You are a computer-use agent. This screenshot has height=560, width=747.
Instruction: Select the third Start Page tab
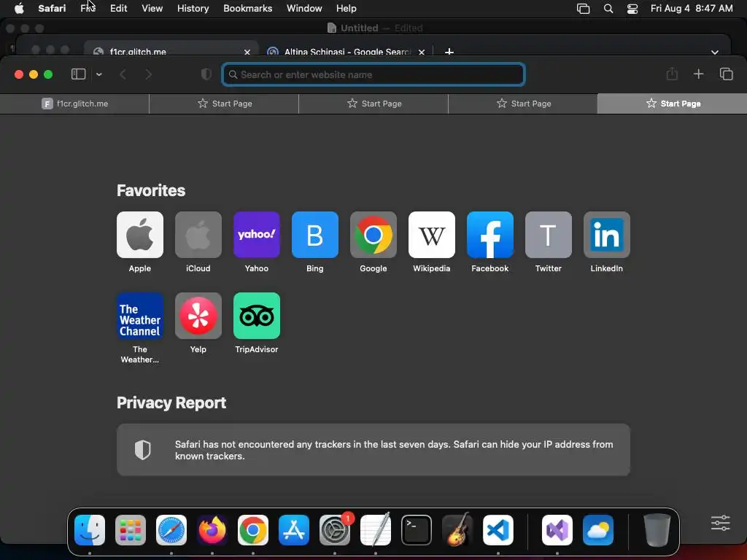click(x=523, y=104)
